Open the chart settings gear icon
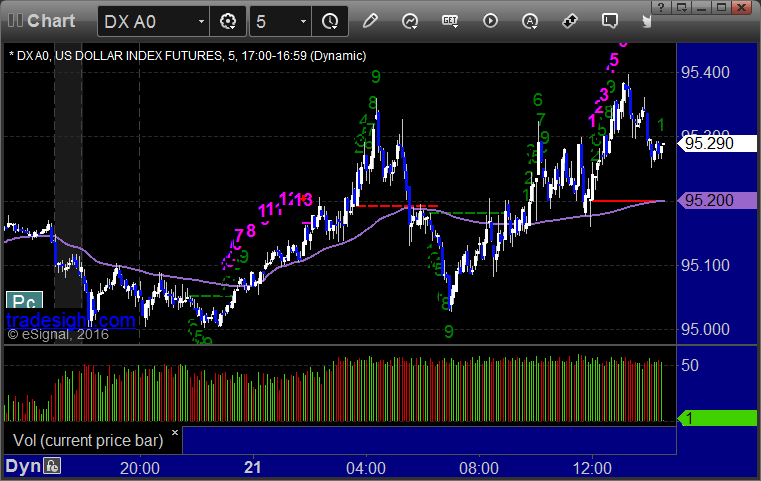 click(x=228, y=21)
